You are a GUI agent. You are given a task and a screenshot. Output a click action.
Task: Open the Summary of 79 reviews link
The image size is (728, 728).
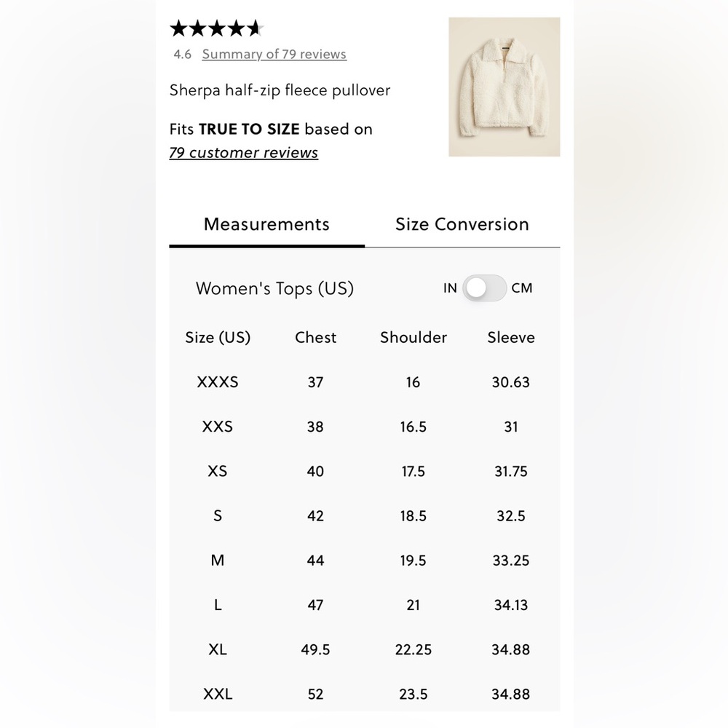274,55
